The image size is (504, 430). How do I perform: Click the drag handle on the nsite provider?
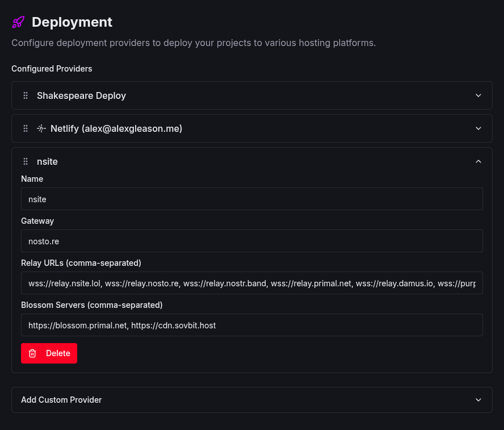26,162
